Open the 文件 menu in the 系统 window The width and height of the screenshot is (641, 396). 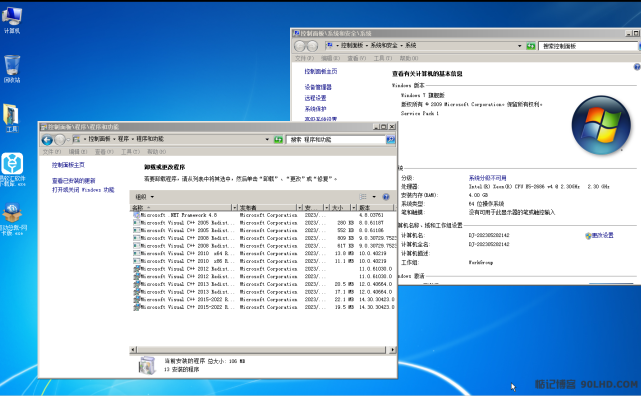click(304, 58)
